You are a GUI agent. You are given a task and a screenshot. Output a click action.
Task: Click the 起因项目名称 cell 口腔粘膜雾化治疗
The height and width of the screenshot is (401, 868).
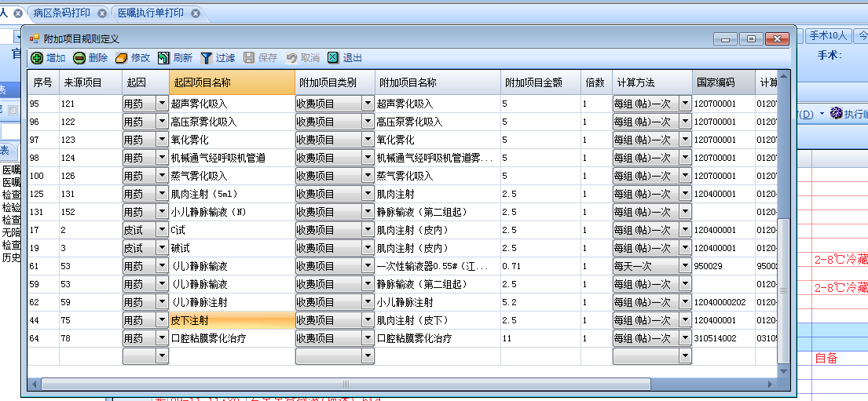(232, 338)
